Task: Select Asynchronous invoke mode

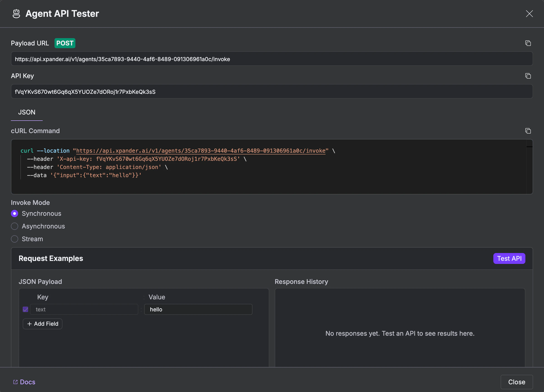Action: pos(15,226)
